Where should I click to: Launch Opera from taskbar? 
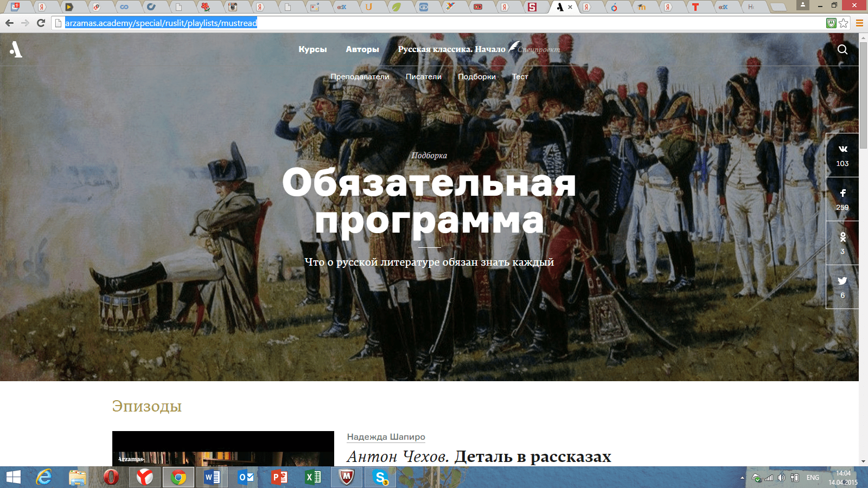[111, 477]
